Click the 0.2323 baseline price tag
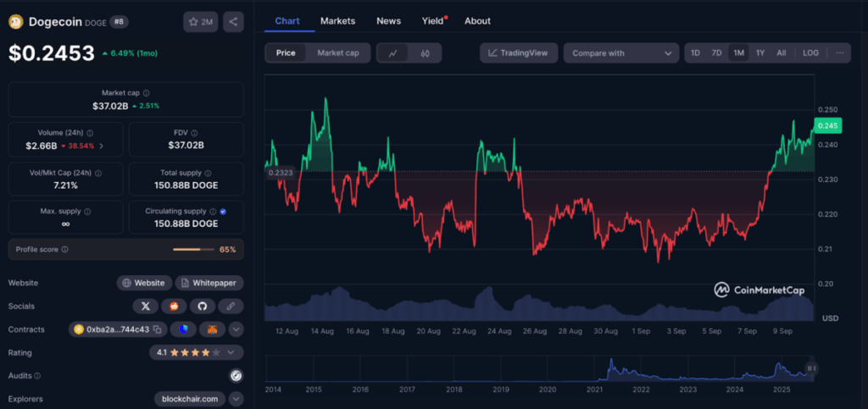The image size is (868, 409). pos(280,173)
